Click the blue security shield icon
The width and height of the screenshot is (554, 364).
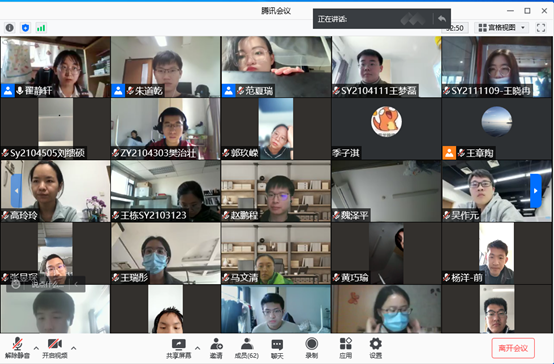25,28
